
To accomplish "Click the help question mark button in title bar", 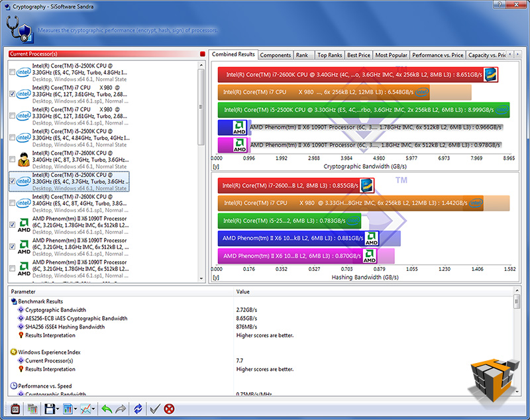I will click(x=500, y=5).
